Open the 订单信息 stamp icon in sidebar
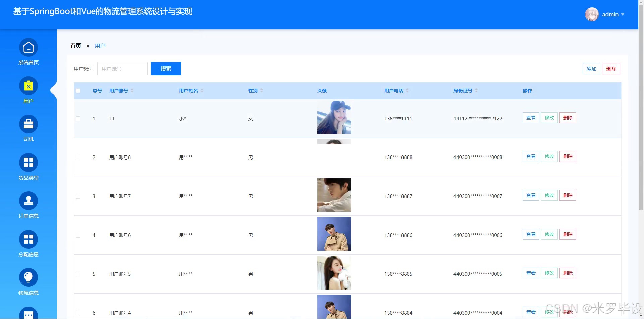Image resolution: width=644 pixels, height=319 pixels. [29, 201]
